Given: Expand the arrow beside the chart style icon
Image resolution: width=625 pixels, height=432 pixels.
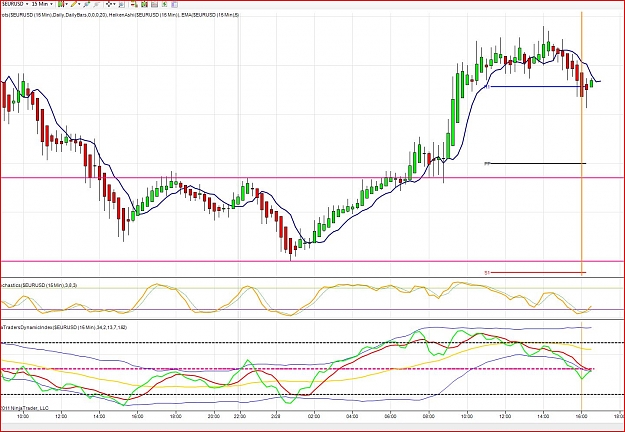Looking at the screenshot, I should click(67, 4).
